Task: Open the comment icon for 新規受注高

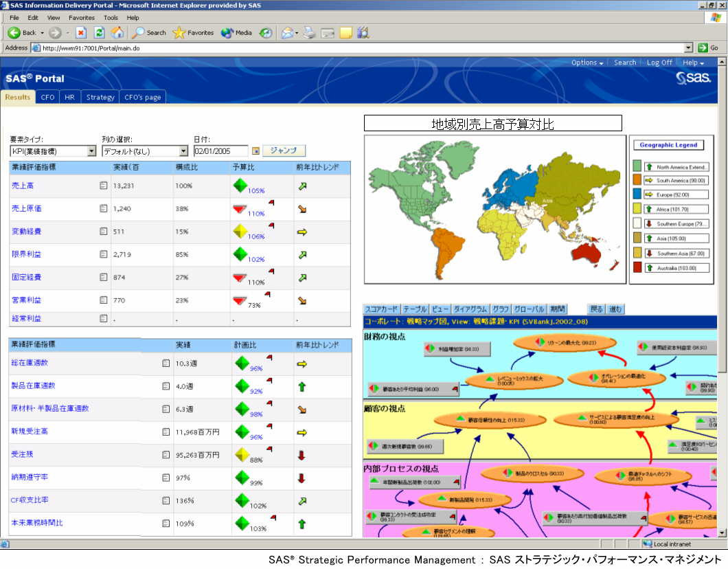Action: [166, 432]
